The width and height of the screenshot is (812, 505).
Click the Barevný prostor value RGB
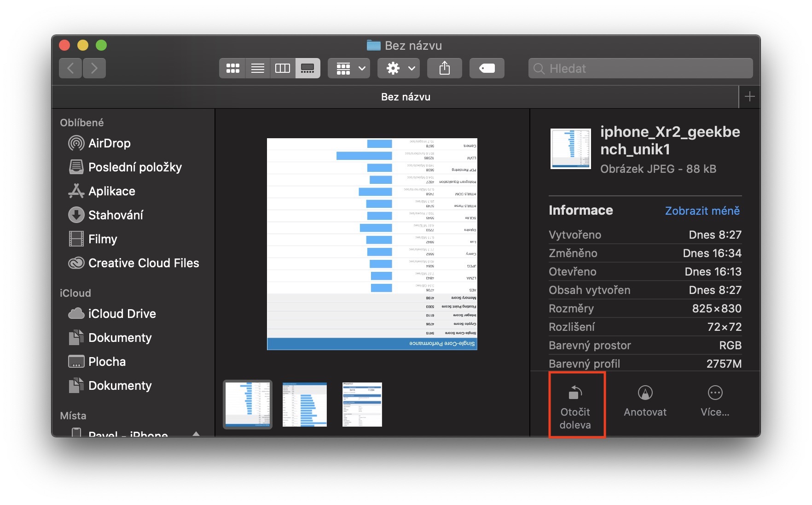coord(730,346)
